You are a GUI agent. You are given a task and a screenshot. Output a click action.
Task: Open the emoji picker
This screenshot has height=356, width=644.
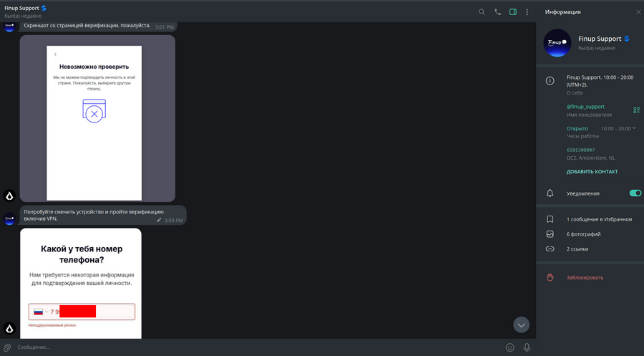click(509, 347)
